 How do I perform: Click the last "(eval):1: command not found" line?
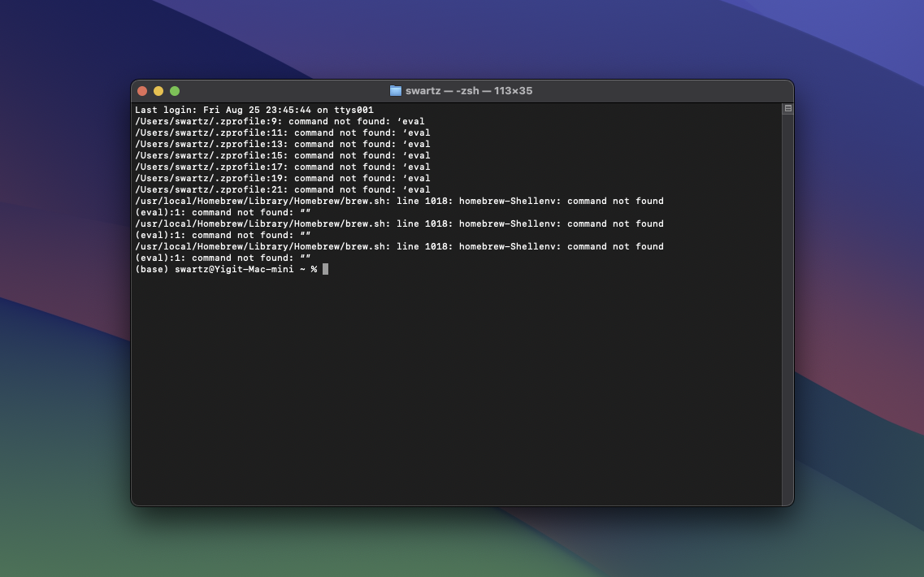click(223, 258)
